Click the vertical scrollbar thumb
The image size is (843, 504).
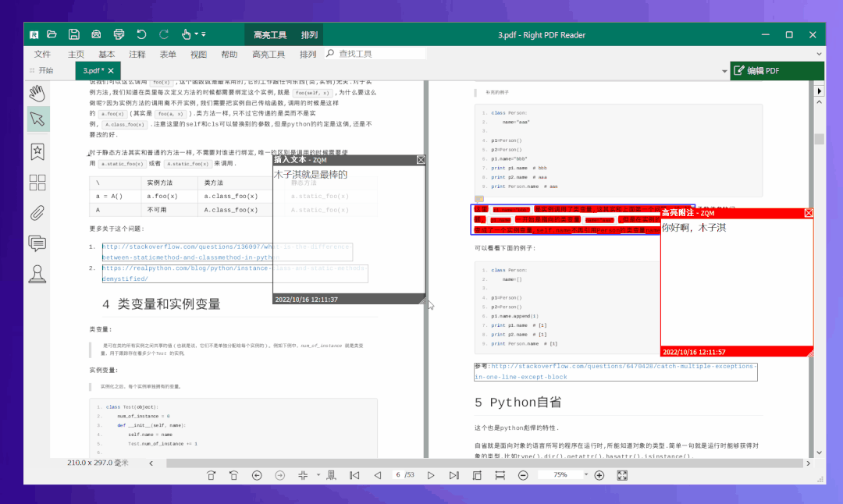(819, 139)
